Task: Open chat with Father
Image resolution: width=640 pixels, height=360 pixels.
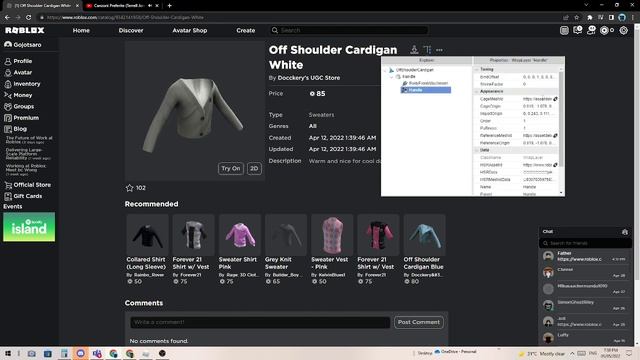Action: click(585, 256)
